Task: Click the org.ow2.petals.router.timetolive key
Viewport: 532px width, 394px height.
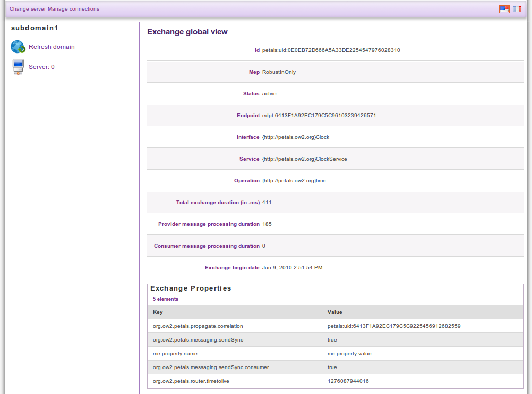Action: coord(191,381)
